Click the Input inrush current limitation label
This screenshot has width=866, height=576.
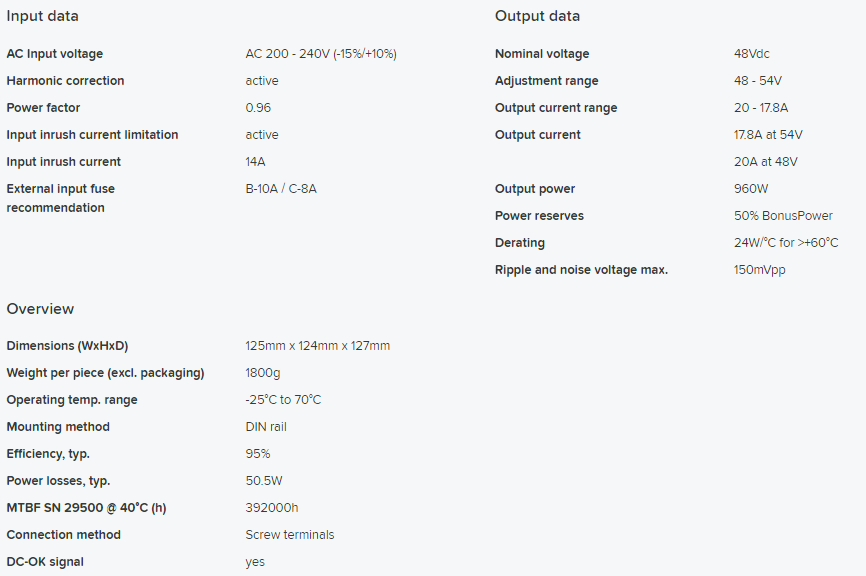tap(92, 135)
